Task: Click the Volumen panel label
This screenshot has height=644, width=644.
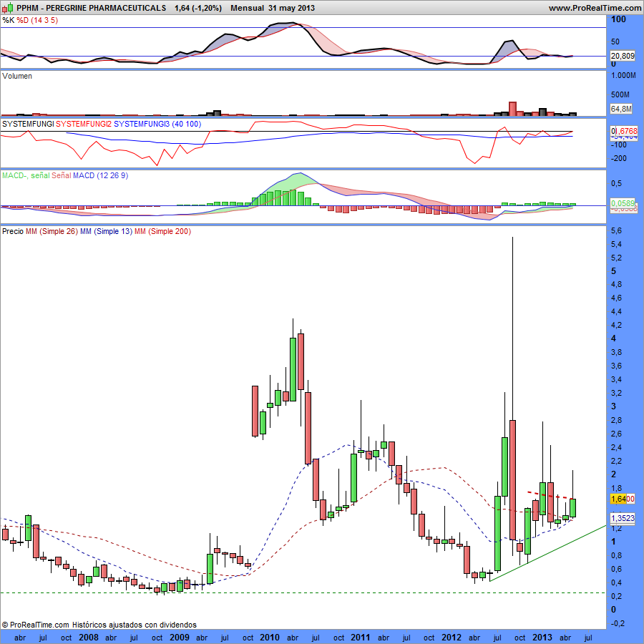Action: (17, 76)
